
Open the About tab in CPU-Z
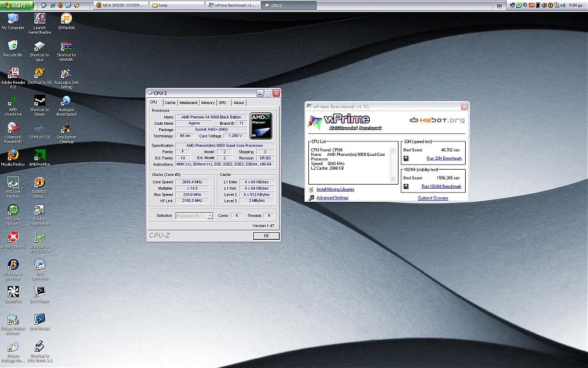(238, 102)
